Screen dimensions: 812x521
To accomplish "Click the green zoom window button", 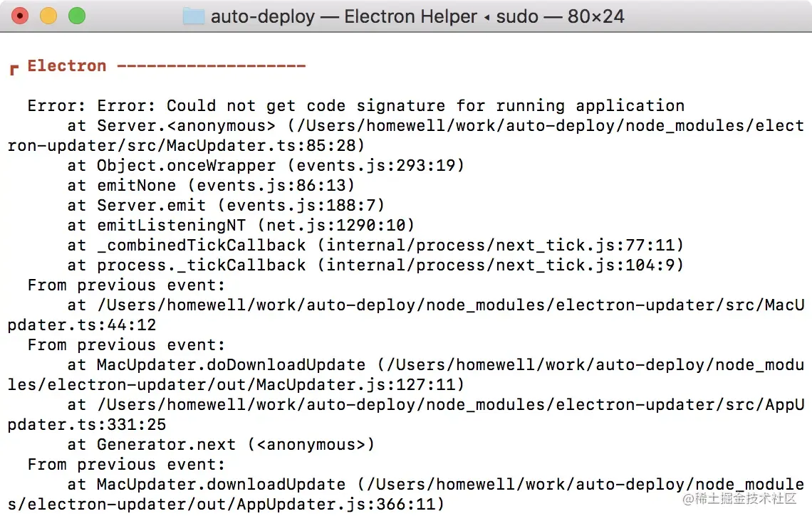I will pyautogui.click(x=77, y=16).
